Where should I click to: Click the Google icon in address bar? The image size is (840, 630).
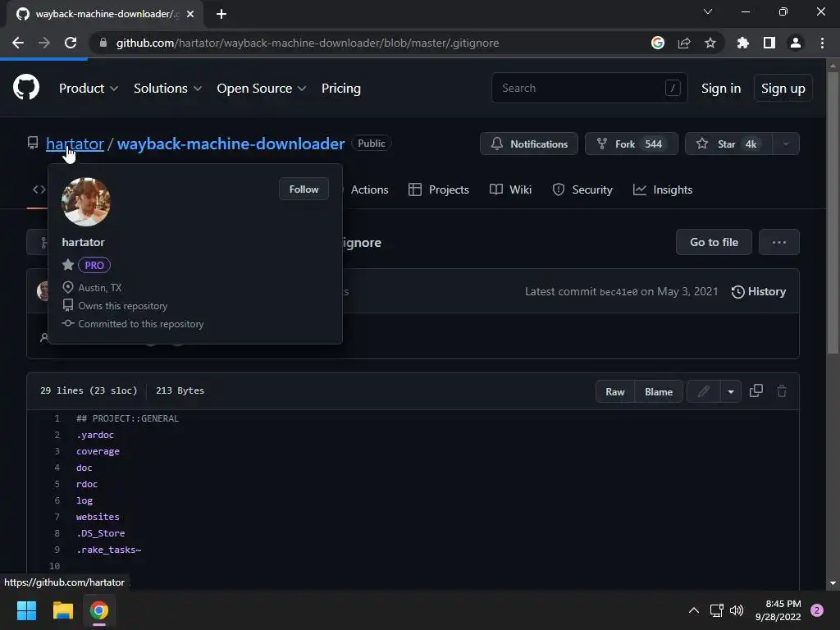(x=658, y=43)
